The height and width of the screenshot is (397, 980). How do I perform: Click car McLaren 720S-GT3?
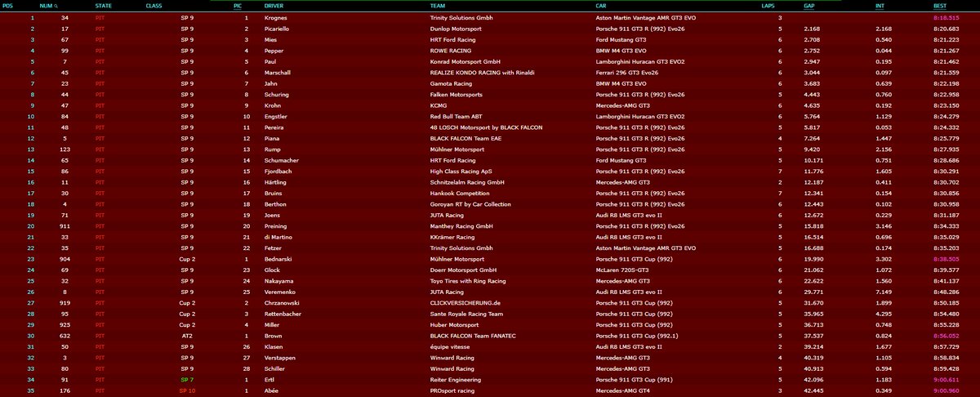coord(625,270)
